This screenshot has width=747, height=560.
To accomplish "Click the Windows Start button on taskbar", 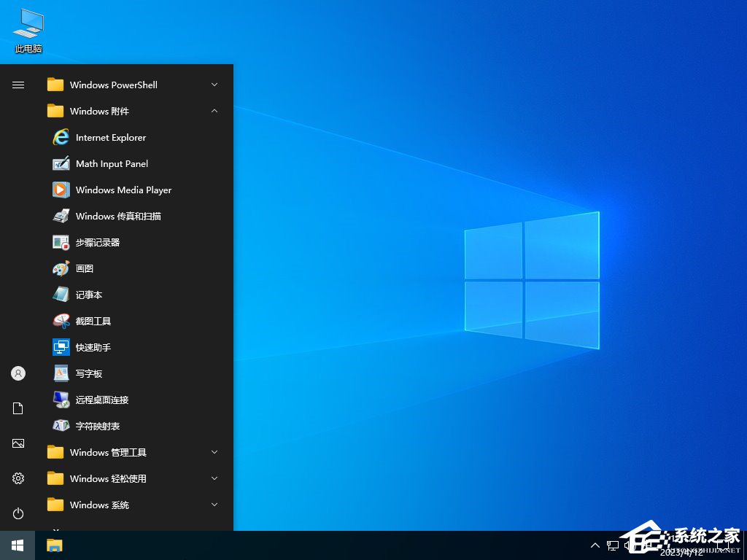I will pos(18,545).
